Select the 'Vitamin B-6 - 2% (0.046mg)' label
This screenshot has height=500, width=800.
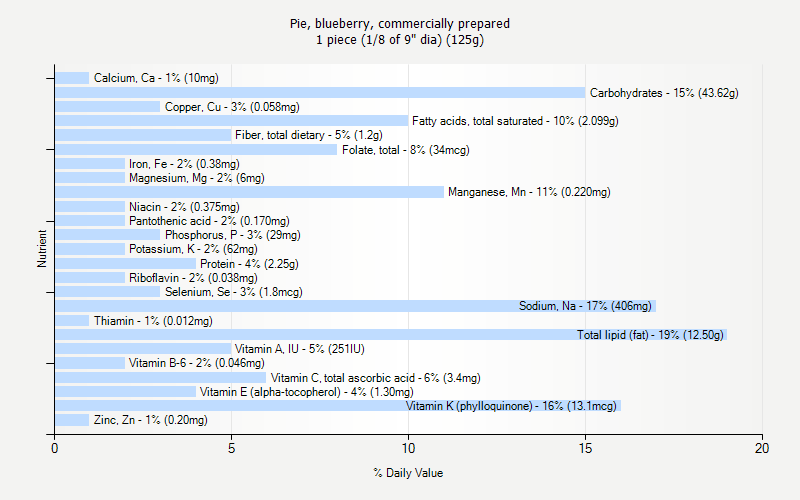pyautogui.click(x=196, y=363)
